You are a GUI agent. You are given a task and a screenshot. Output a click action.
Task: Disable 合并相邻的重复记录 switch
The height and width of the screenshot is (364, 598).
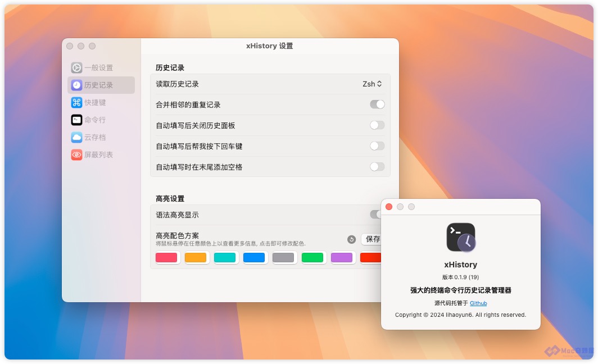coord(377,104)
